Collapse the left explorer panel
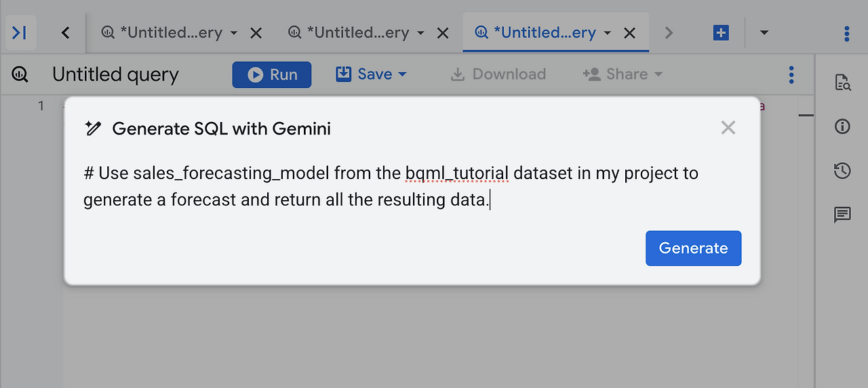Viewport: 868px width, 388px height. click(20, 33)
